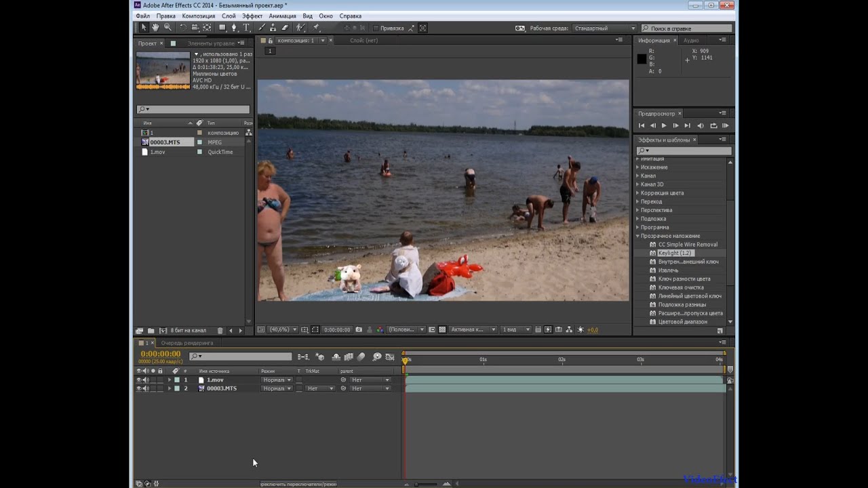
Task: Select the Selection arrow tool
Action: pos(143,28)
